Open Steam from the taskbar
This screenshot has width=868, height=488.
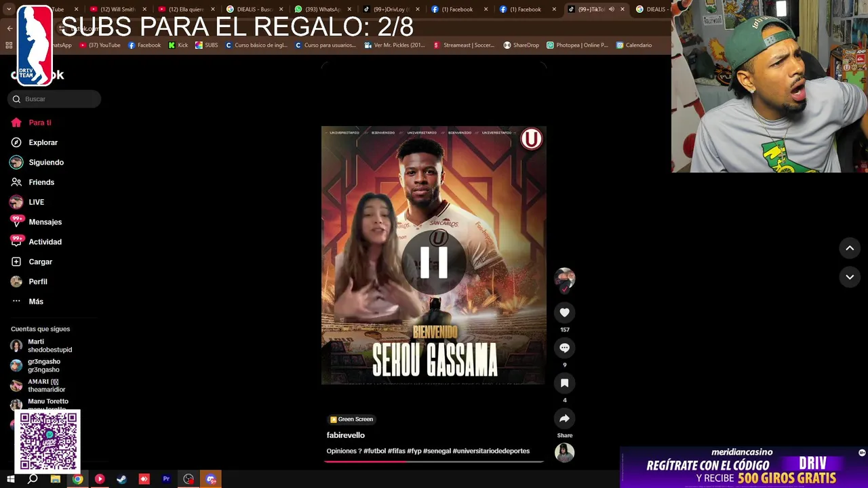click(x=122, y=479)
